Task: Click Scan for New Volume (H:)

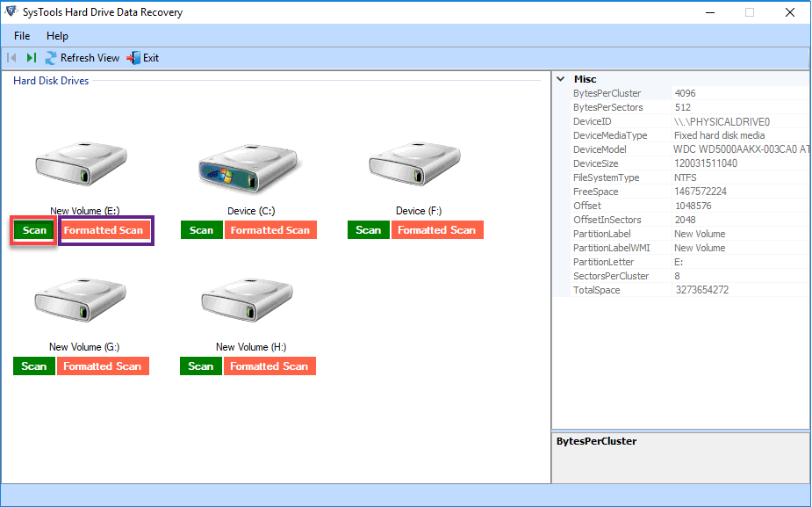Action: tap(200, 366)
